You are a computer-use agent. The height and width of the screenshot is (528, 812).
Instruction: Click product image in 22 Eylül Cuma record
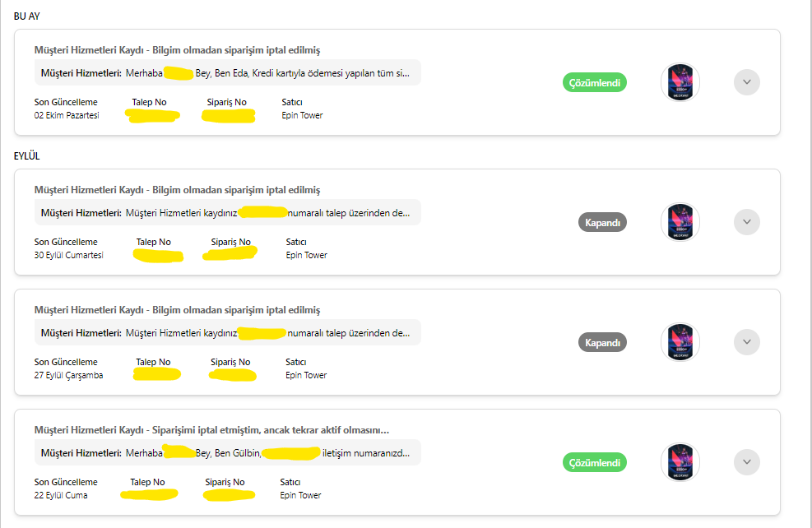[x=680, y=462]
